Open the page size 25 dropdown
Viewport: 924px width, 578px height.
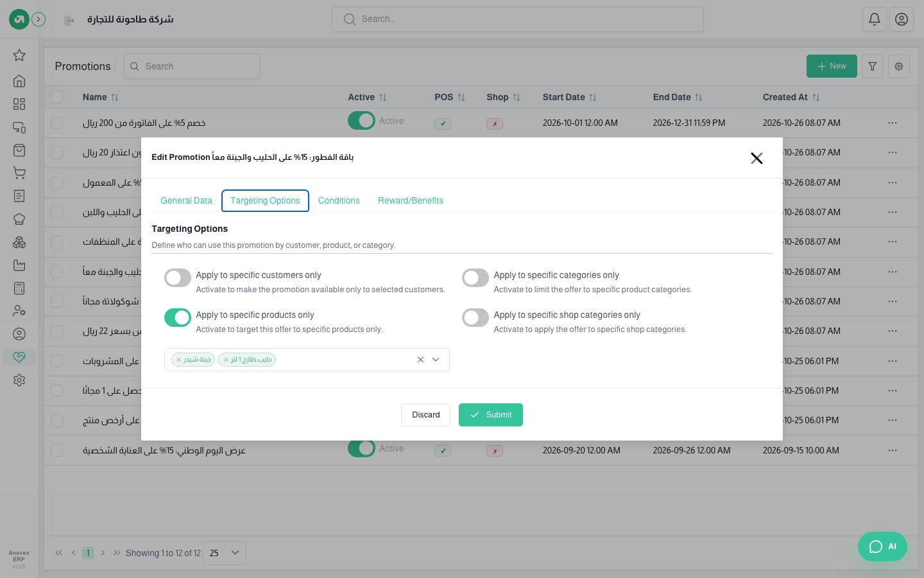[x=225, y=553]
